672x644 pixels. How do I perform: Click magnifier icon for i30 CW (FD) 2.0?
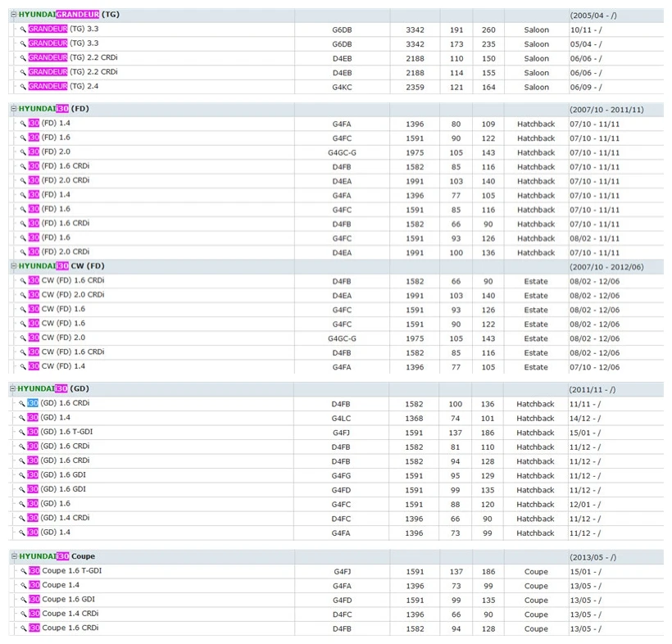[23, 338]
